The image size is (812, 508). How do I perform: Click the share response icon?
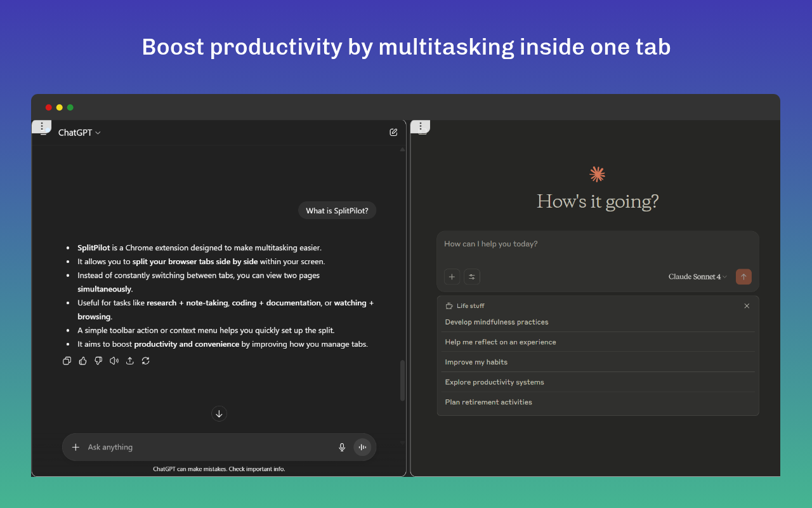point(130,361)
